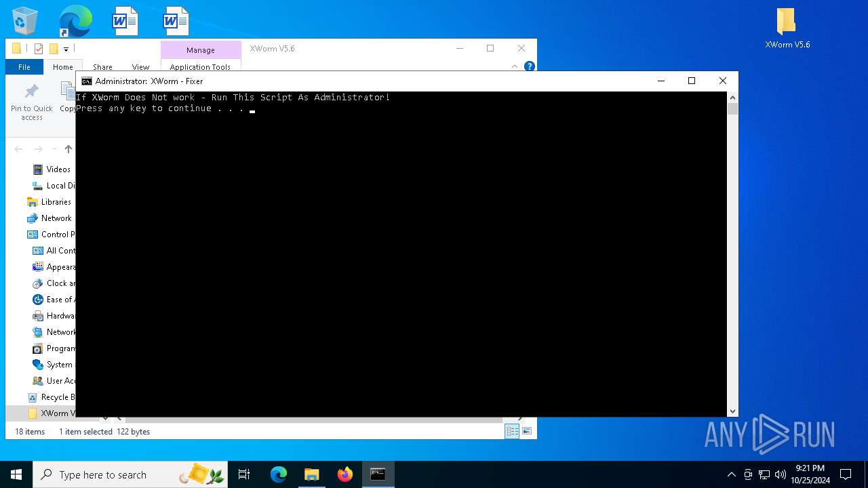Viewport: 868px width, 488px height.
Task: Select Control Panel in navigation pane
Action: click(x=51, y=235)
